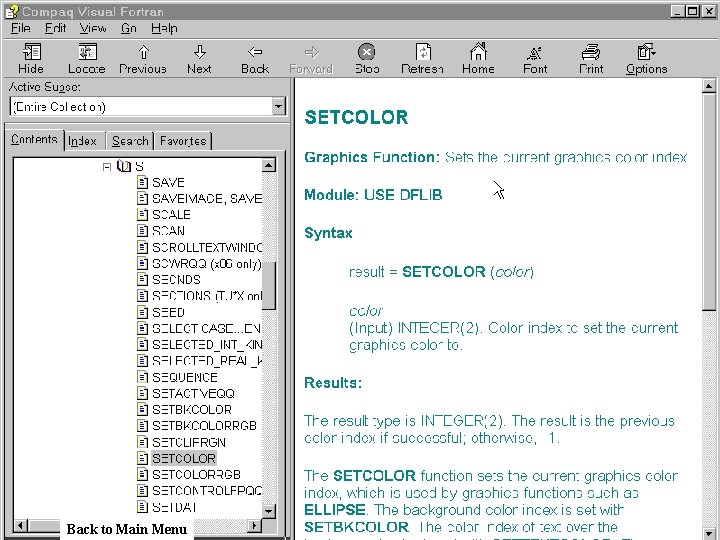
Task: Open the Go menu
Action: [129, 28]
